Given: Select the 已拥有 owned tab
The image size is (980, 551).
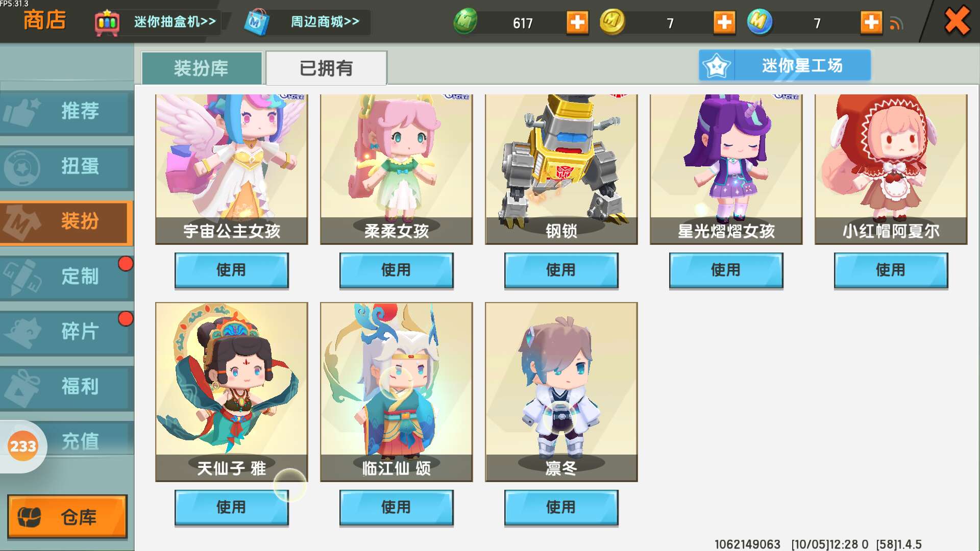Looking at the screenshot, I should point(326,68).
